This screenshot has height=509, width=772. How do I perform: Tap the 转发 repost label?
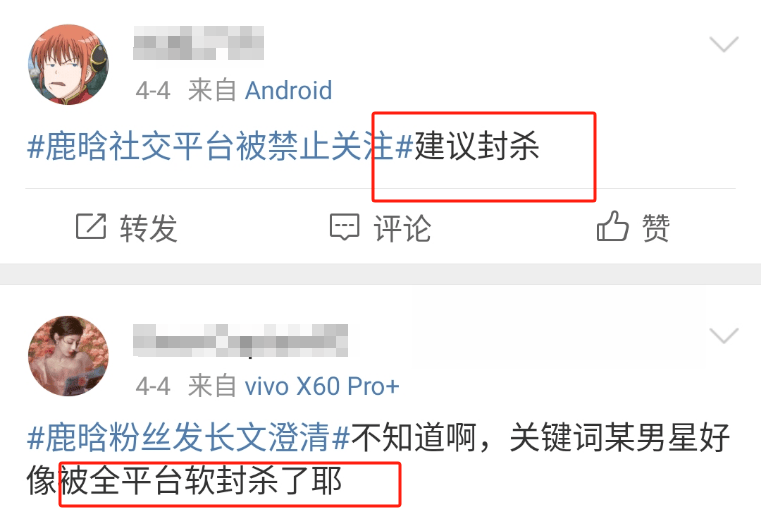148,228
